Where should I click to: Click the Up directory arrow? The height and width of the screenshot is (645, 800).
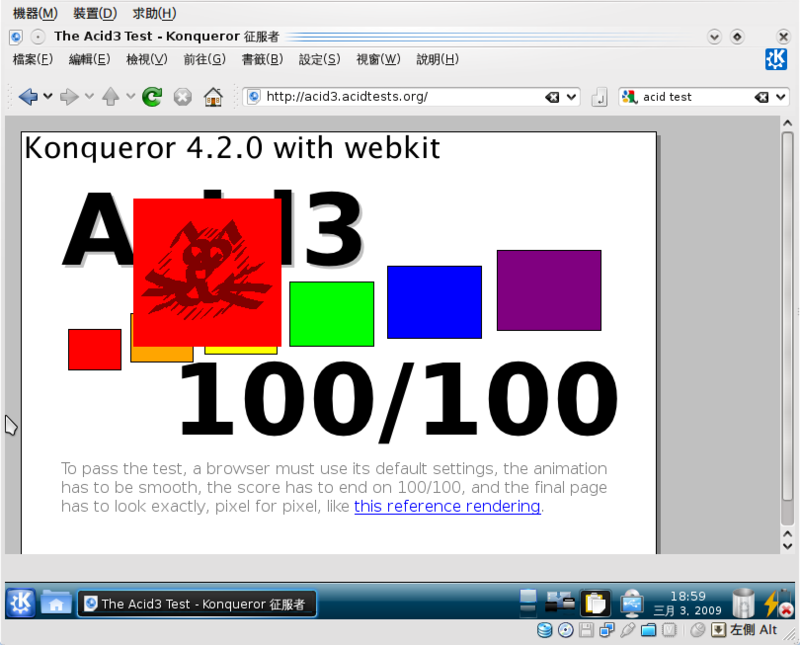pyautogui.click(x=110, y=97)
